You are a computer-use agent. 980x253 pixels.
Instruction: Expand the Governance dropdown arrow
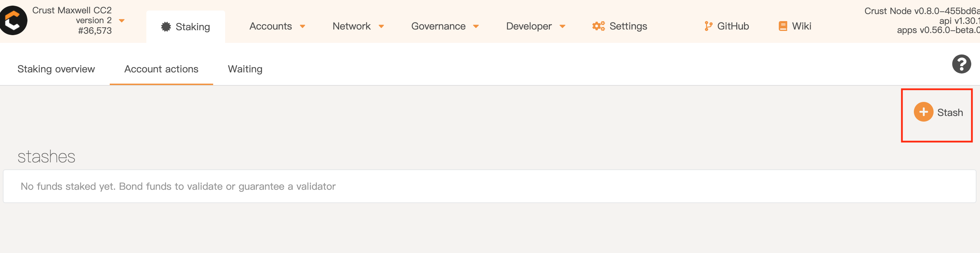476,27
